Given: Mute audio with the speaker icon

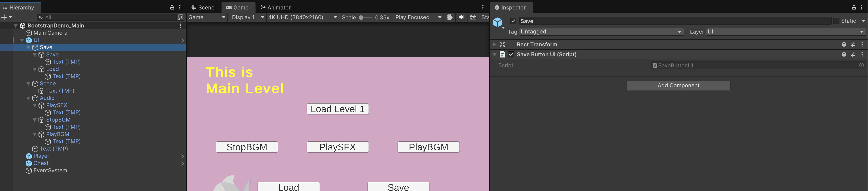Looking at the screenshot, I should point(461,17).
